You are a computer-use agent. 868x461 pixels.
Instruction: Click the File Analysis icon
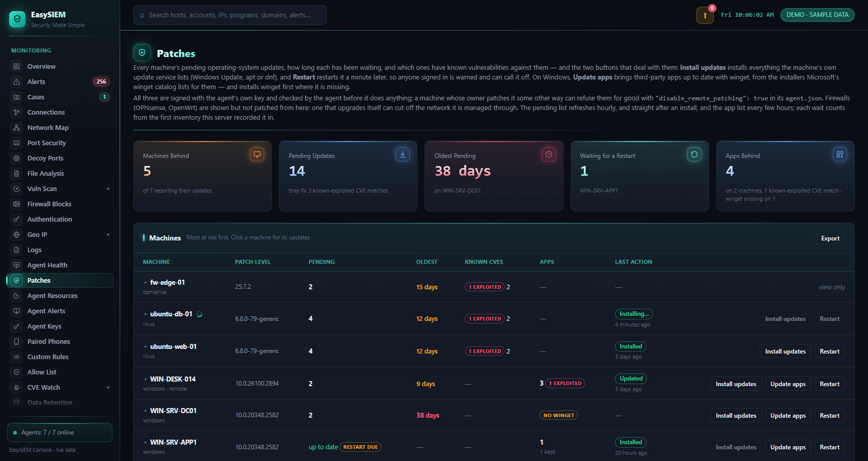(x=17, y=174)
